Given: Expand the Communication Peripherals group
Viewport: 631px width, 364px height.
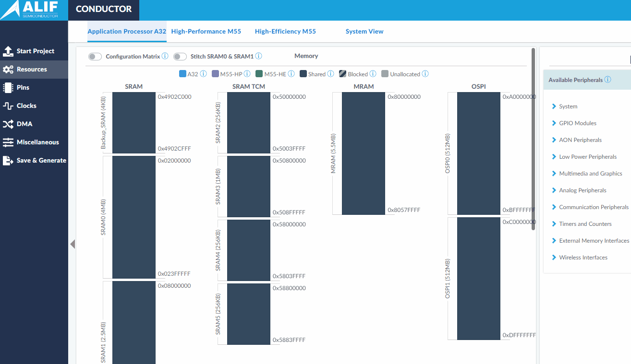Looking at the screenshot, I should (x=554, y=207).
